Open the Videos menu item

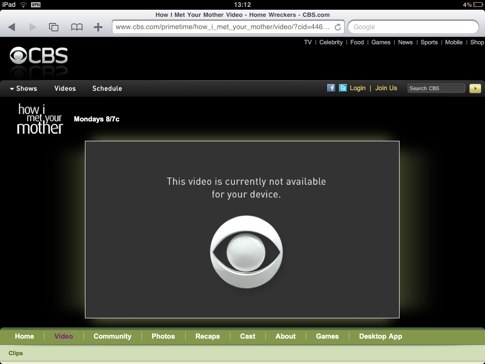click(65, 89)
